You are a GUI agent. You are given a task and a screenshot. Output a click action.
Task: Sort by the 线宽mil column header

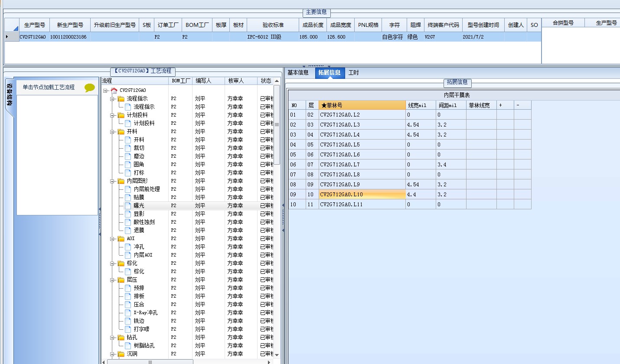click(421, 105)
